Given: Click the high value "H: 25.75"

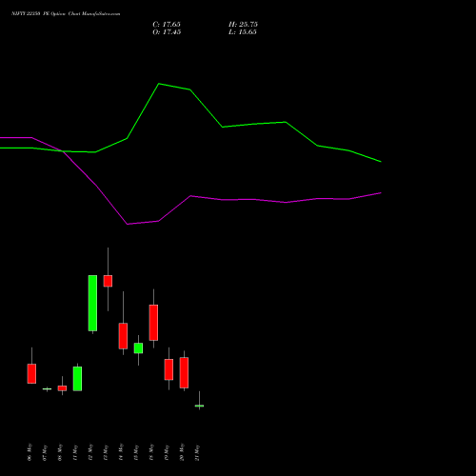Looking at the screenshot, I should (x=243, y=25).
